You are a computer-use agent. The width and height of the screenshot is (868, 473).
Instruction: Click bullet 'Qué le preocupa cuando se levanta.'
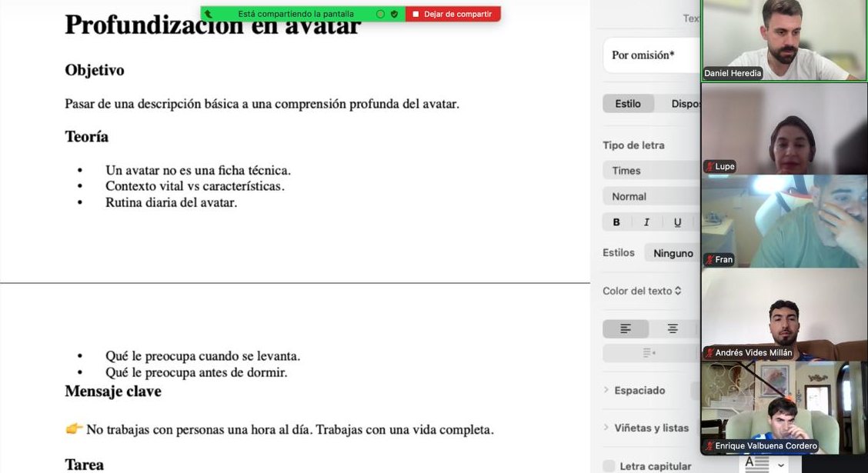pos(202,356)
